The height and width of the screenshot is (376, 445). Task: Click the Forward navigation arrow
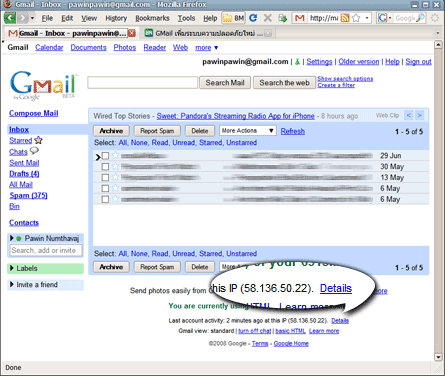23,18
